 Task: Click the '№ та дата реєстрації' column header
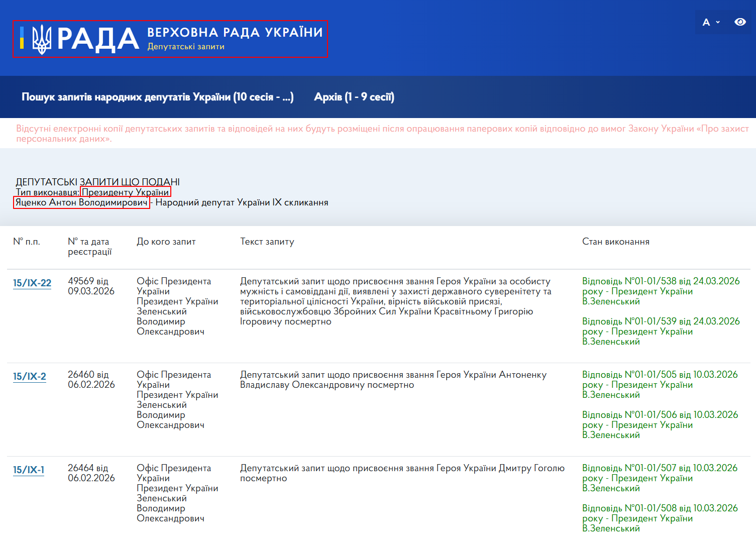(90, 247)
